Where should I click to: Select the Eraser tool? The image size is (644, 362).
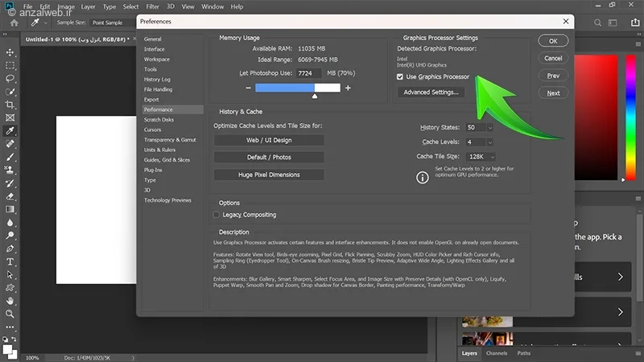10,195
